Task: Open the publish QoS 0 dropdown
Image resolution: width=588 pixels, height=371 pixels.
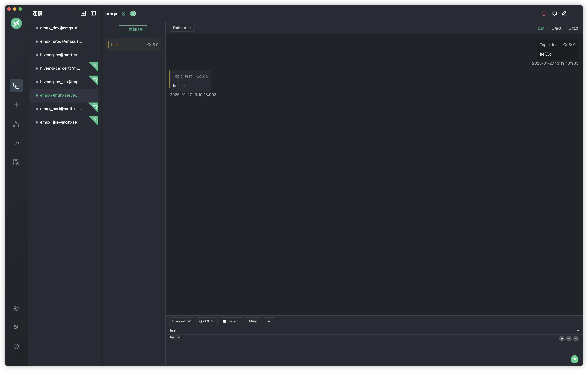Action: point(207,321)
